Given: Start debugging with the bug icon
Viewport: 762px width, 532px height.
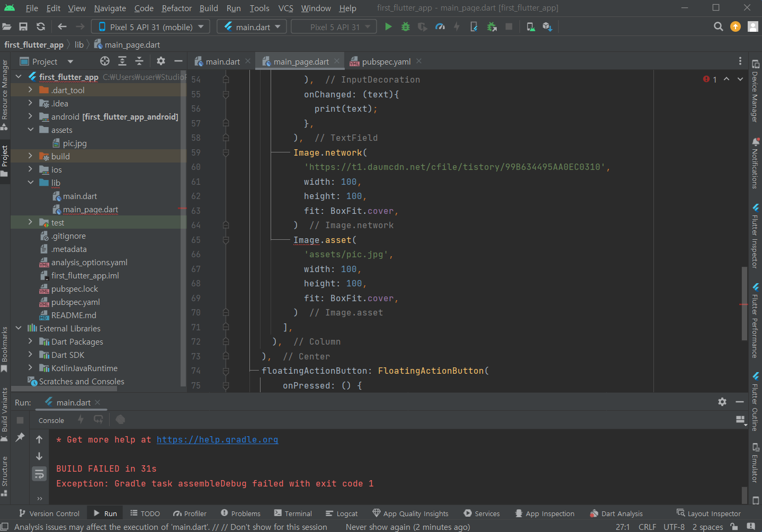Looking at the screenshot, I should (x=406, y=27).
